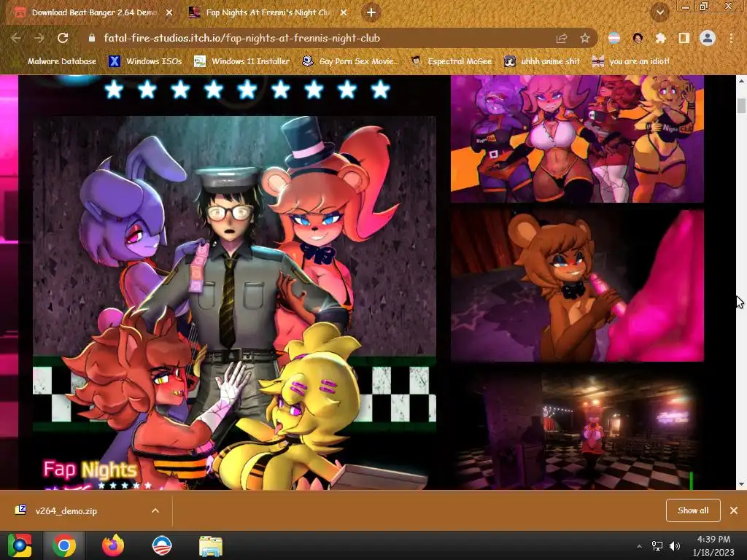747x560 pixels.
Task: Close the Fap Nights At Frenni's tab
Action: pos(344,13)
